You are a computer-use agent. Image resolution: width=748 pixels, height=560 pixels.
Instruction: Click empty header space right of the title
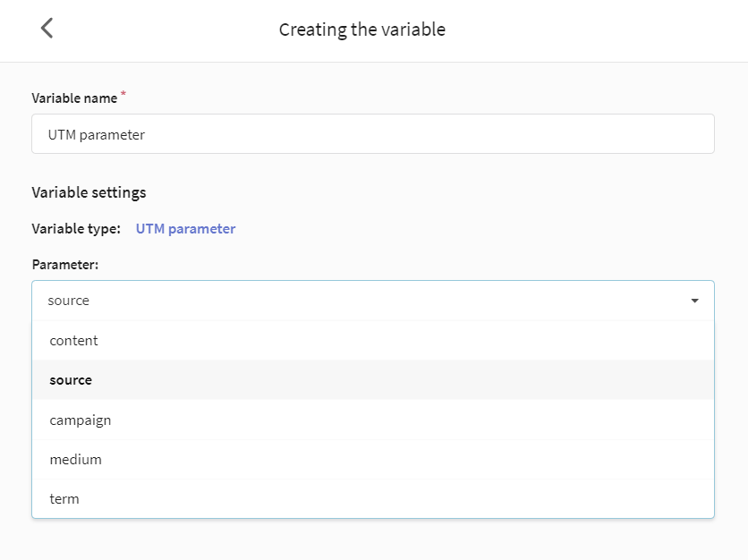coord(596,30)
